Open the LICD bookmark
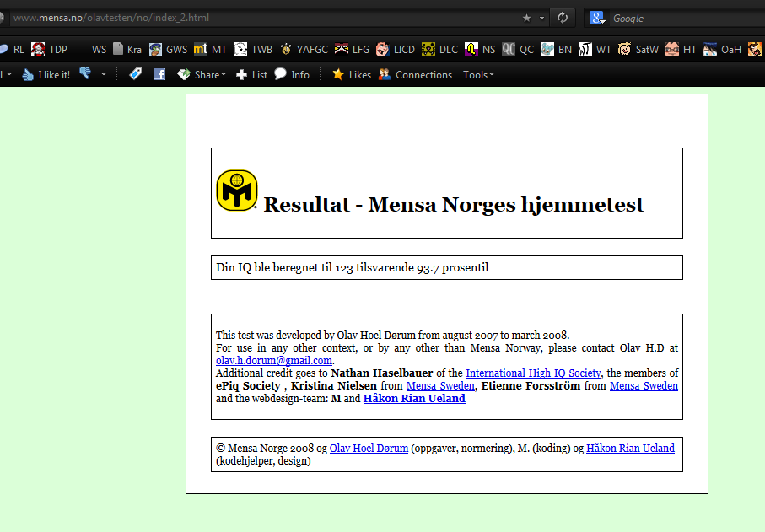The image size is (765, 532). [396, 49]
